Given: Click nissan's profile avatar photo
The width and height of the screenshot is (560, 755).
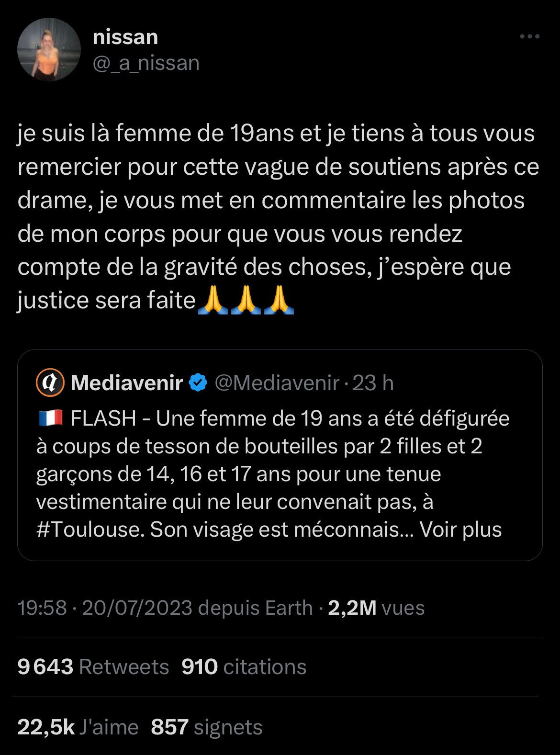Looking at the screenshot, I should coord(48,49).
